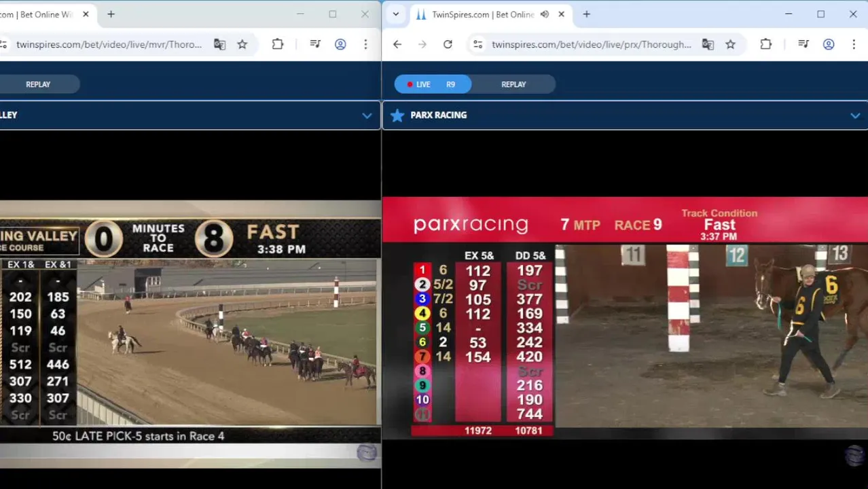Click the PARX RACING track name
The image size is (868, 489).
[x=438, y=115]
